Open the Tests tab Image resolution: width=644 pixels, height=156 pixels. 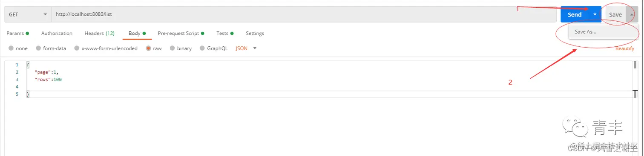coord(225,33)
